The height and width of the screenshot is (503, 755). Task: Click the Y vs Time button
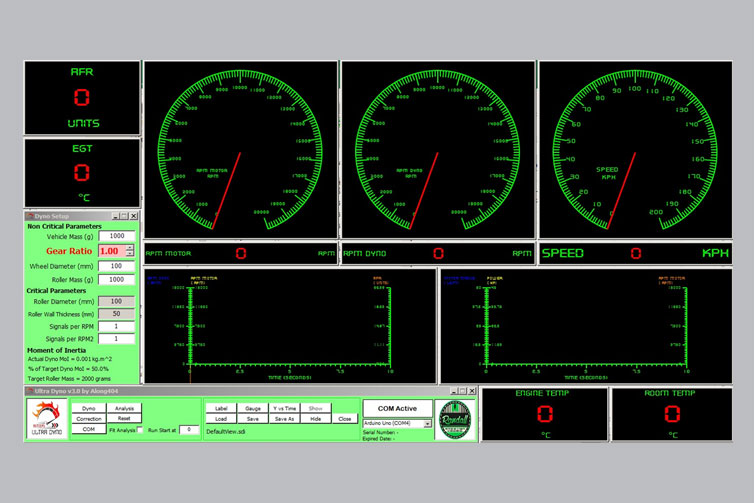coord(284,408)
